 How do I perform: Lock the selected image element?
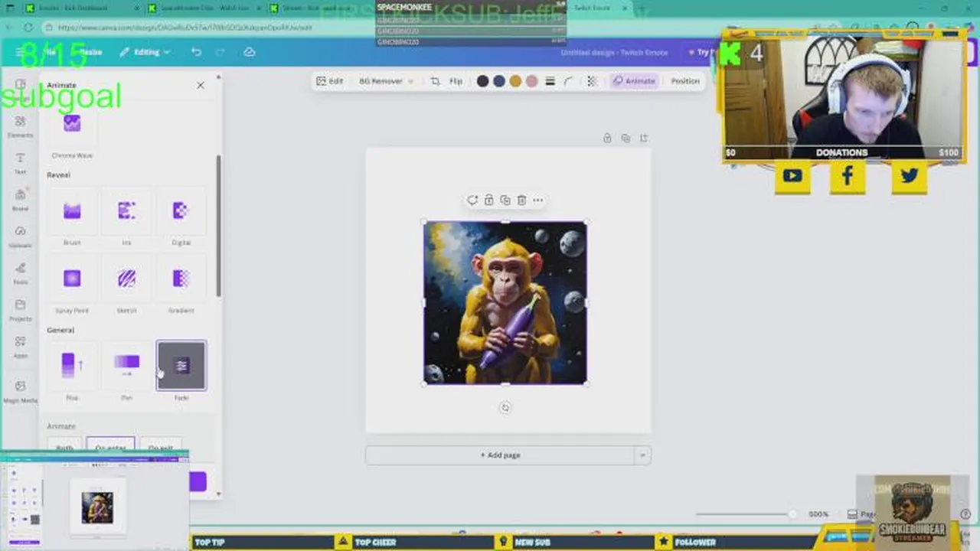pos(488,201)
